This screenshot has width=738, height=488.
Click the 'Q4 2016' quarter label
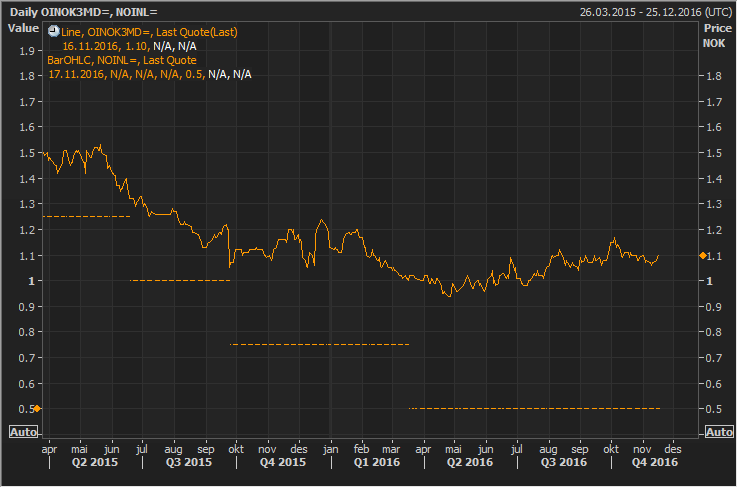tap(655, 462)
